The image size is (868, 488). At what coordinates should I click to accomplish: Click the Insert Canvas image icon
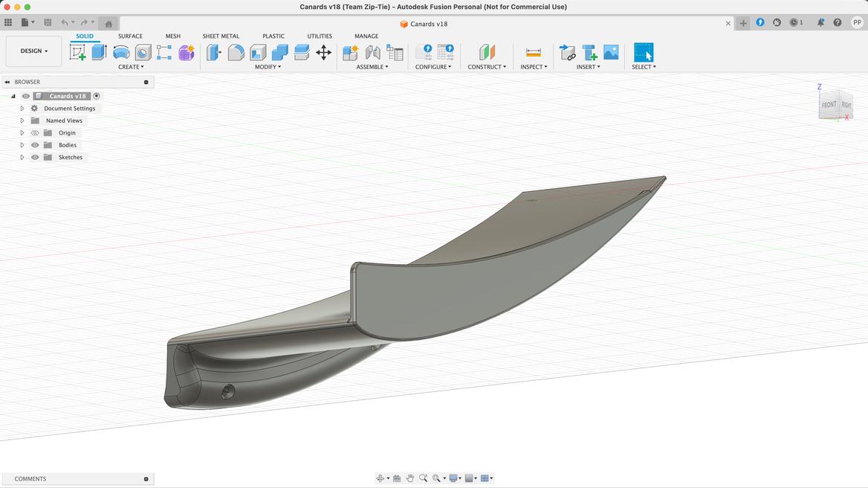pos(611,52)
